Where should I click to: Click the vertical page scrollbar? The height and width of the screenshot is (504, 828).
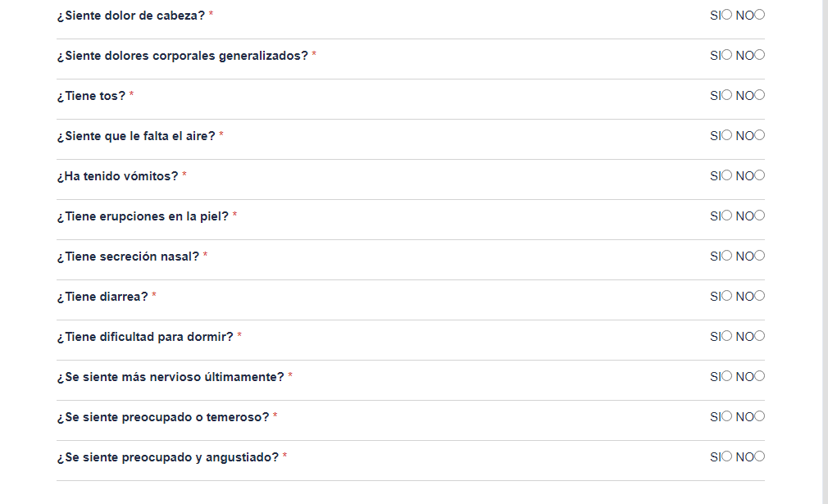[x=825, y=246]
